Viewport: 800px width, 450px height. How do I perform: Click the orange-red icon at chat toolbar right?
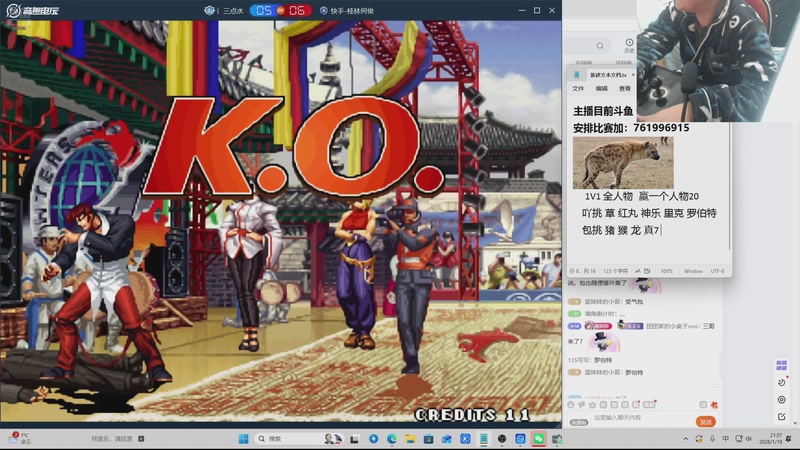[714, 405]
